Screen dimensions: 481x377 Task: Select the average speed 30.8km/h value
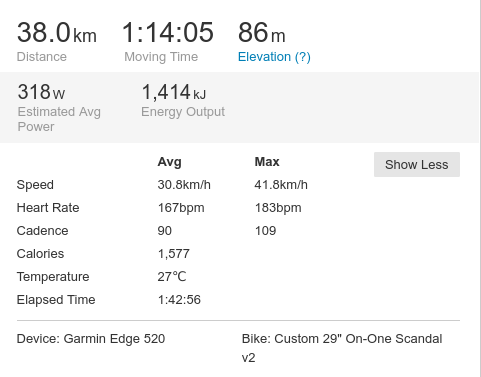tap(184, 185)
